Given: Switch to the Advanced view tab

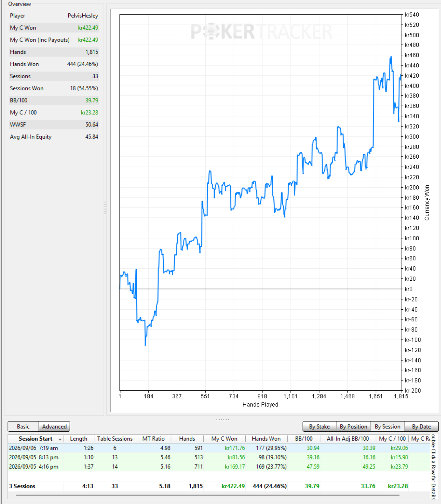Looking at the screenshot, I should [54, 426].
